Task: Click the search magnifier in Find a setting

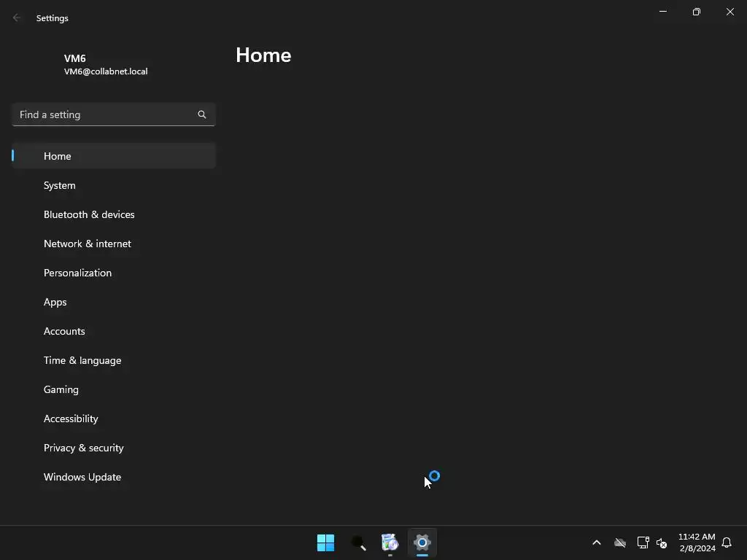Action: tap(202, 114)
